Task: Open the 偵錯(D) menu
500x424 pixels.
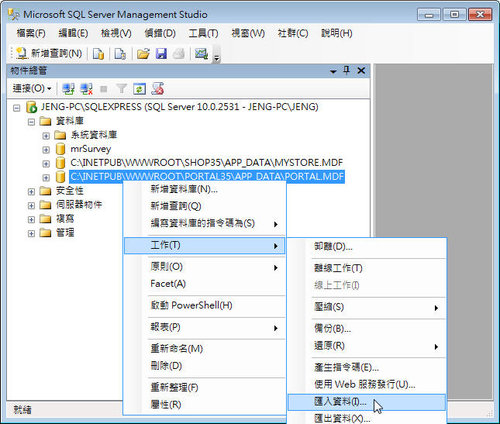Action: [x=160, y=33]
